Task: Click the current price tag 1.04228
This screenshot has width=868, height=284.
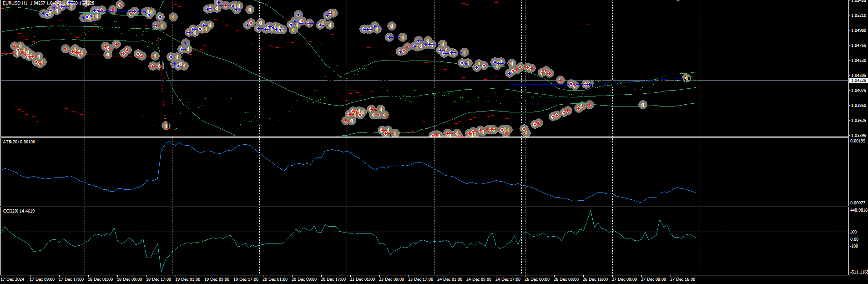Action: click(x=858, y=81)
